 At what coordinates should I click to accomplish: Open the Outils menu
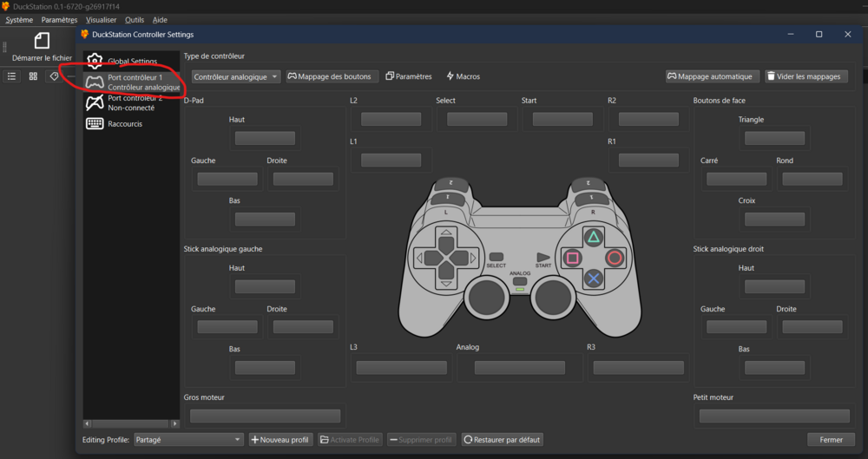tap(135, 20)
